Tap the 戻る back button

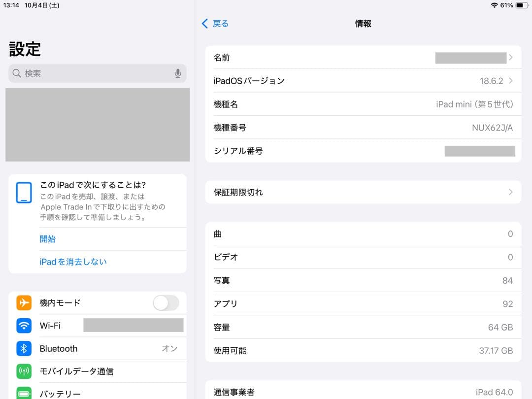(215, 23)
